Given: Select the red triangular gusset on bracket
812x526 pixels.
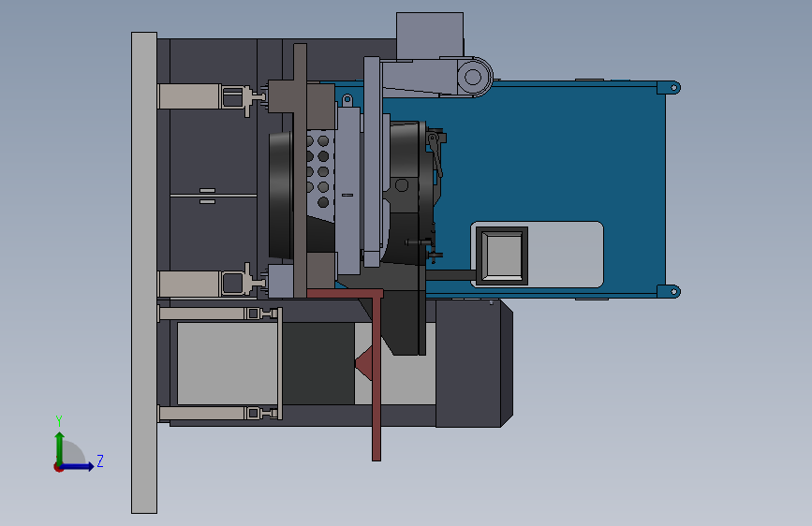Looking at the screenshot, I should click(x=364, y=362).
